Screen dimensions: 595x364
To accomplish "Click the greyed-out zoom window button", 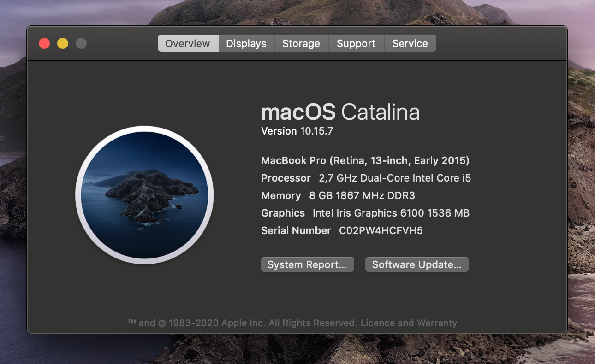I will click(x=81, y=43).
